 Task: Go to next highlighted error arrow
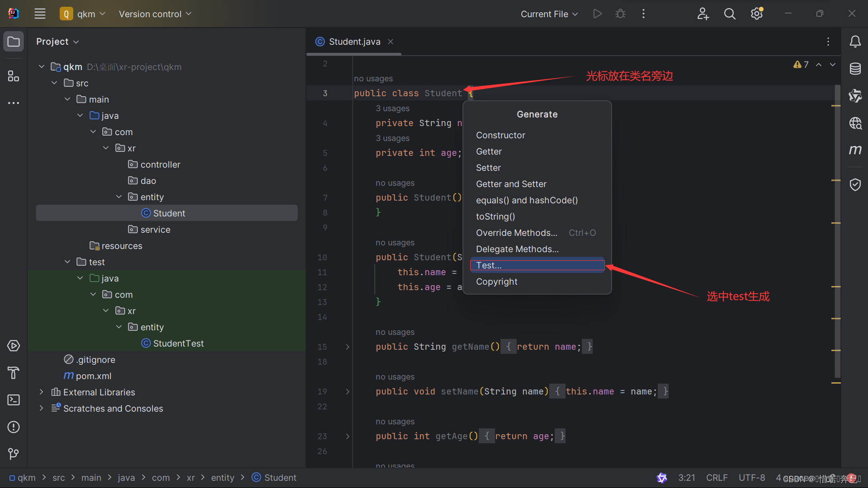coord(833,65)
